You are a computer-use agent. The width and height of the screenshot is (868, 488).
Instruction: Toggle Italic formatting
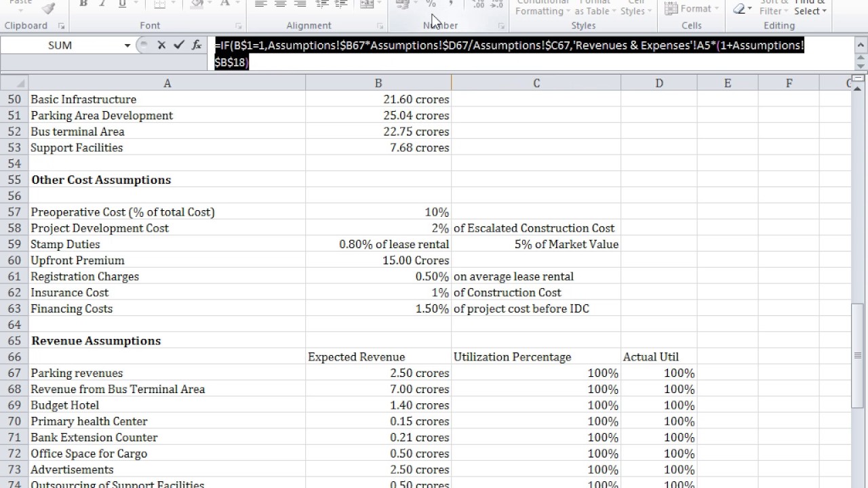[x=102, y=4]
